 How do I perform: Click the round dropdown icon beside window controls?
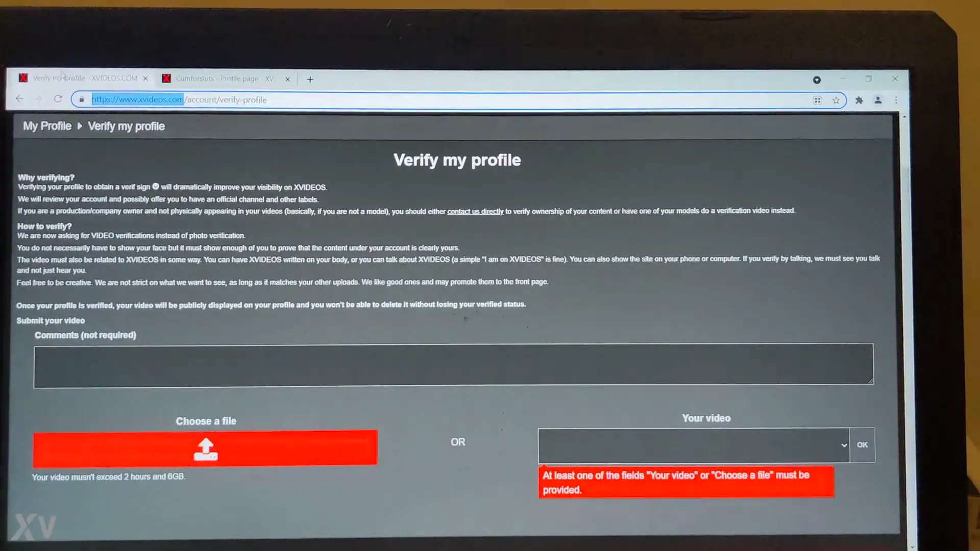(x=817, y=80)
